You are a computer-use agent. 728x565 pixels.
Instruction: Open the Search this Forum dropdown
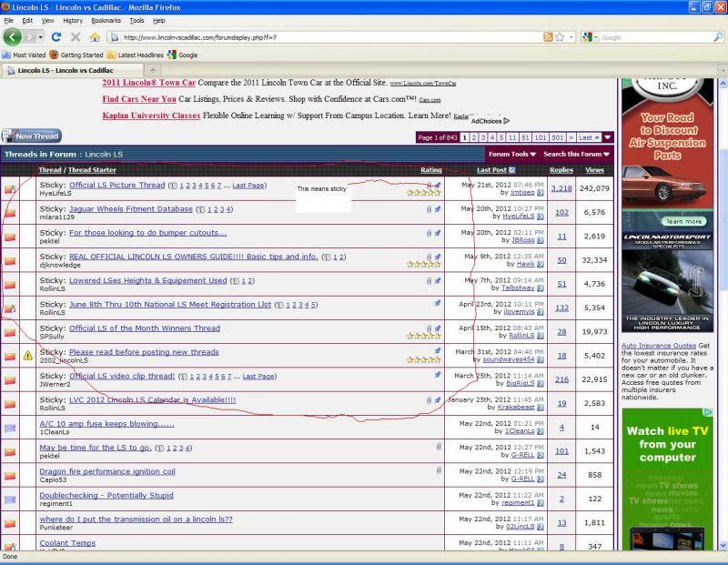pos(576,154)
